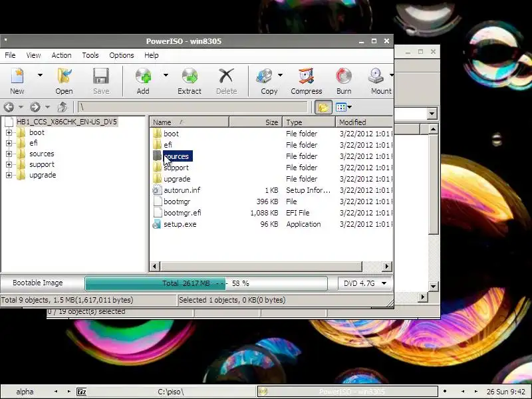
Task: Expand the efi folder in the tree
Action: click(9, 143)
